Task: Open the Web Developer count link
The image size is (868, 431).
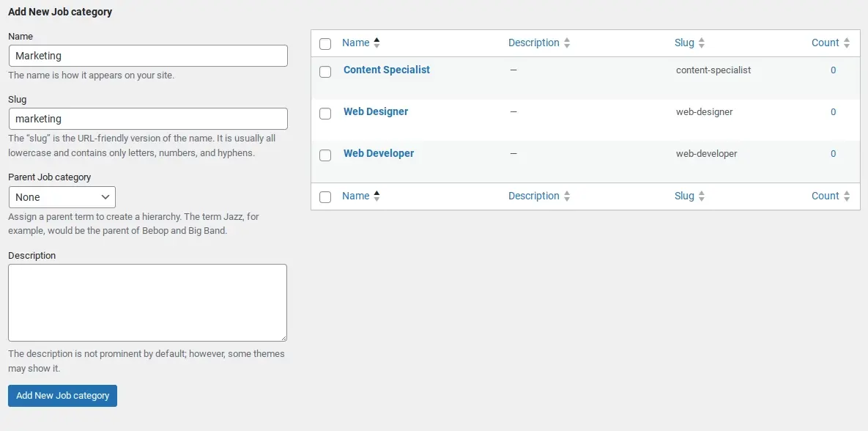Action: click(833, 154)
